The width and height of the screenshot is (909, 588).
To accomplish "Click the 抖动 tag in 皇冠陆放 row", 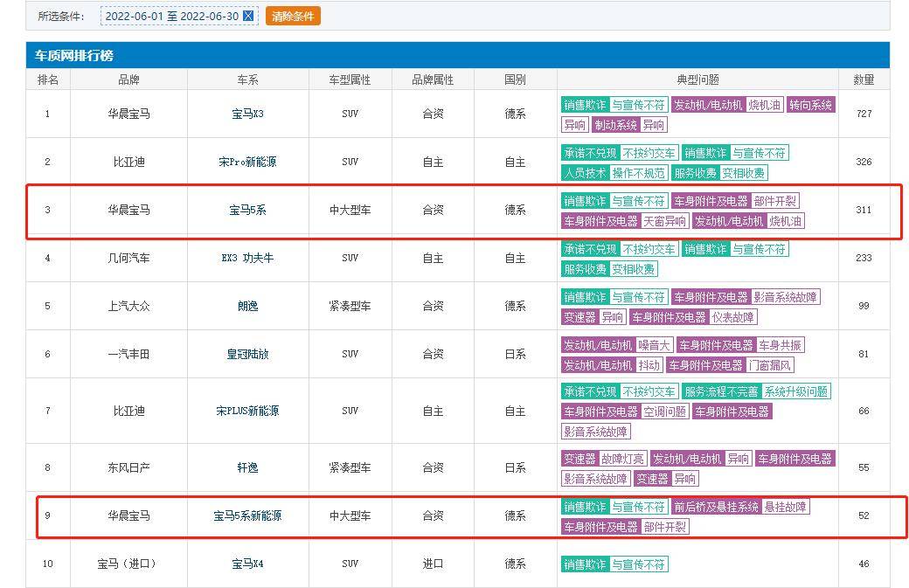I will (649, 365).
